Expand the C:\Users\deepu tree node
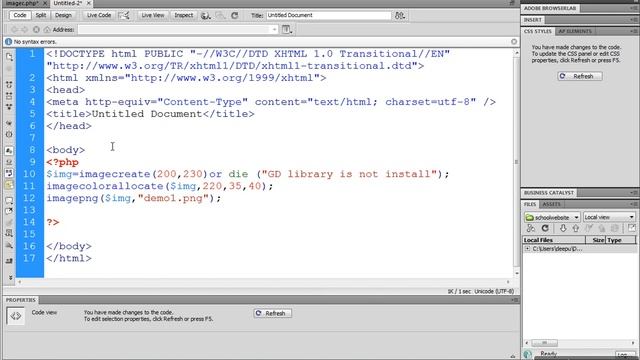The image size is (640, 360). click(527, 249)
